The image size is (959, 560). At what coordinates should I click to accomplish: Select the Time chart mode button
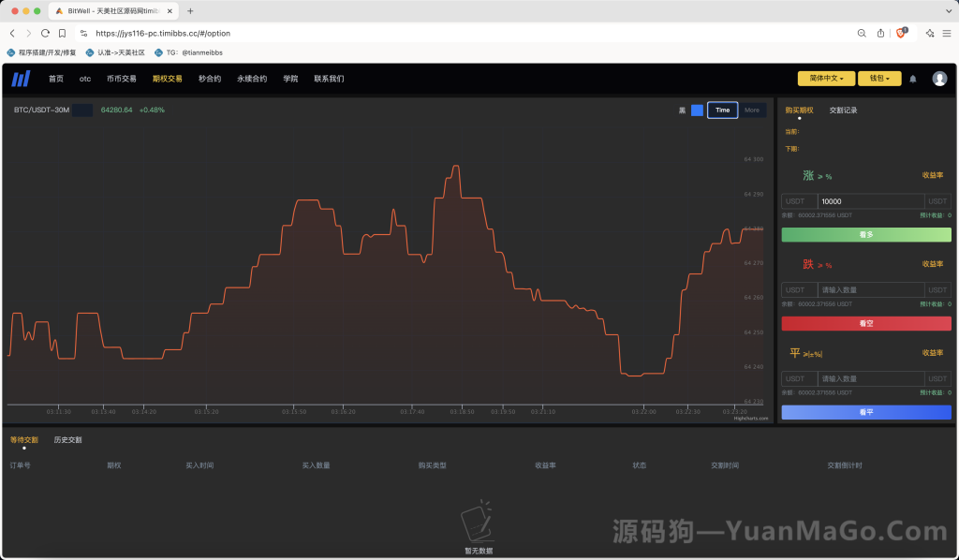click(721, 110)
